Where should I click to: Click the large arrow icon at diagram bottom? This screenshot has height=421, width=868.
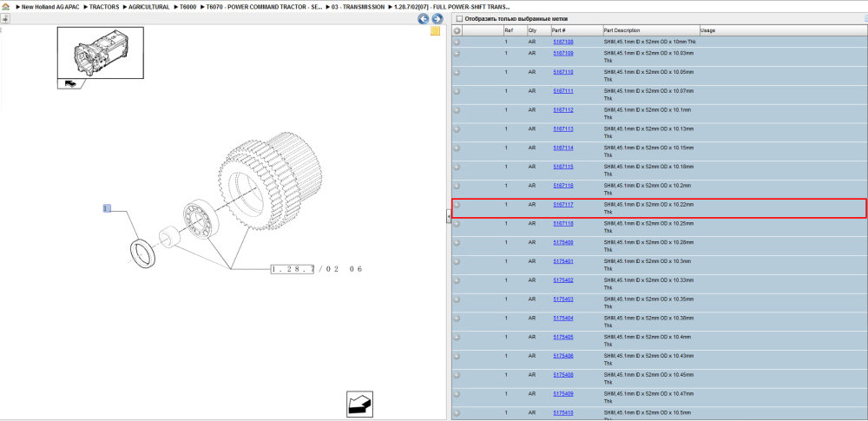coord(360,404)
